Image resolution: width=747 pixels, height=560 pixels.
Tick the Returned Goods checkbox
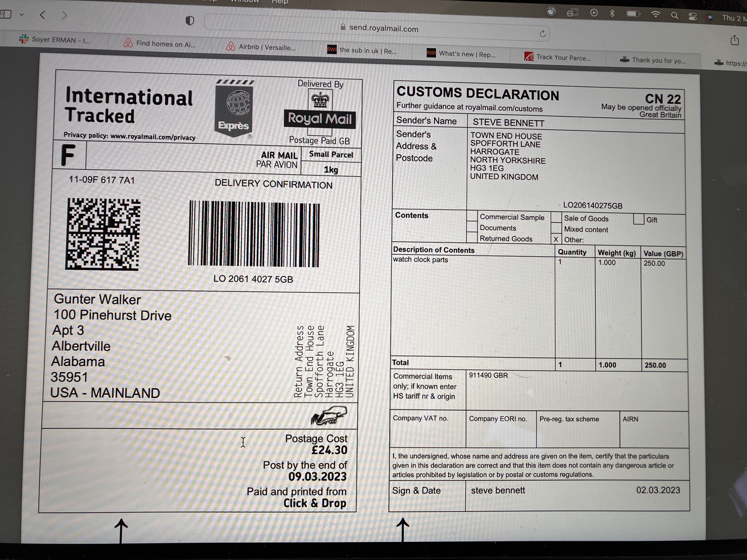472,237
